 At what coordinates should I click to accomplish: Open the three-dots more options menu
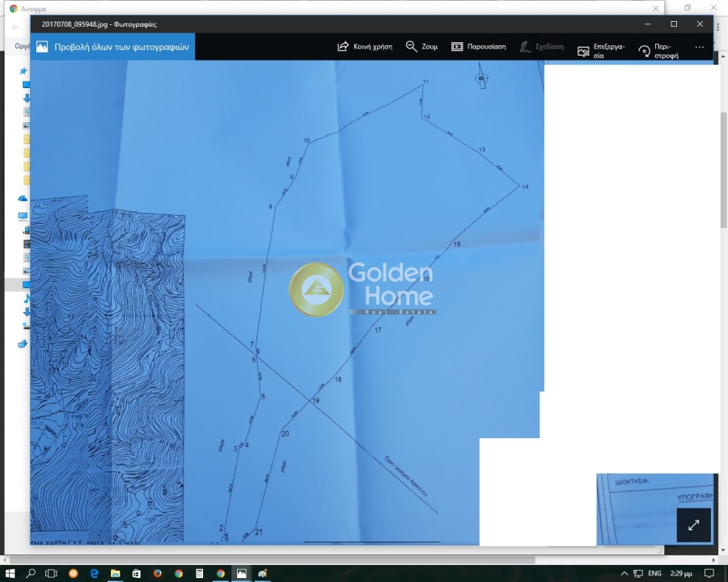click(700, 47)
